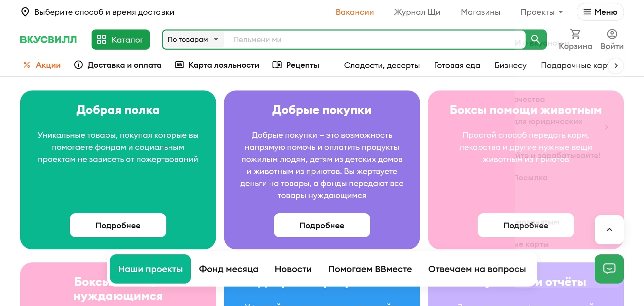Select the Новости tab
This screenshot has width=644, height=306.
pyautogui.click(x=293, y=269)
